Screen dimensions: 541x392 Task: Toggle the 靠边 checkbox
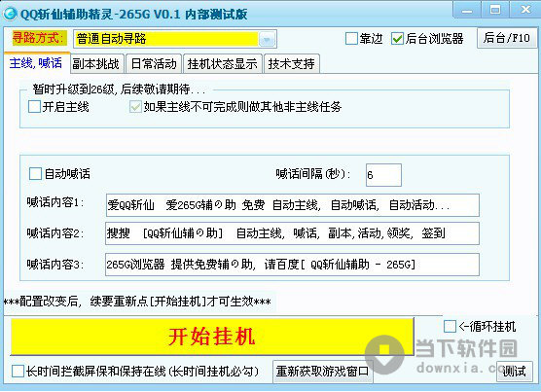(x=351, y=39)
